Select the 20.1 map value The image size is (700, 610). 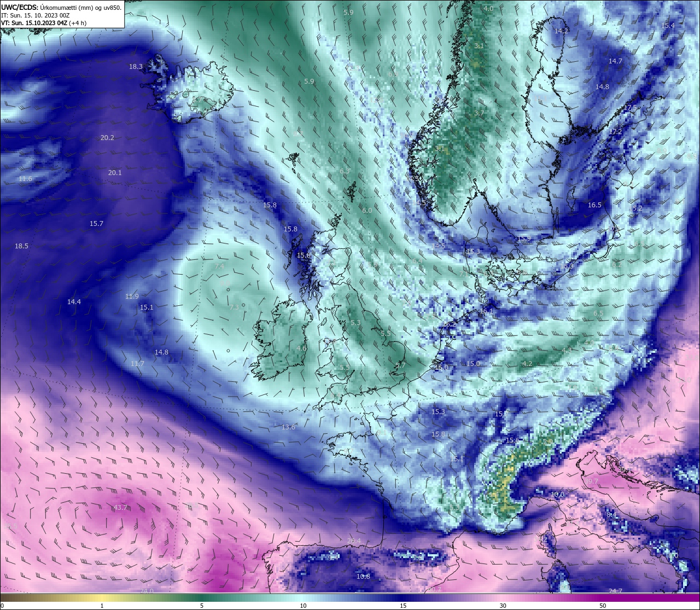point(115,173)
